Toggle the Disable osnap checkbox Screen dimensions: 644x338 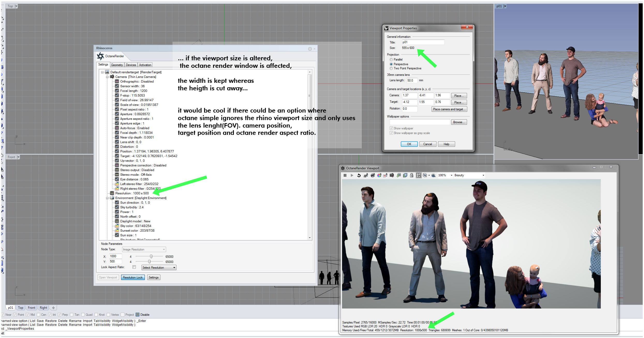(137, 315)
